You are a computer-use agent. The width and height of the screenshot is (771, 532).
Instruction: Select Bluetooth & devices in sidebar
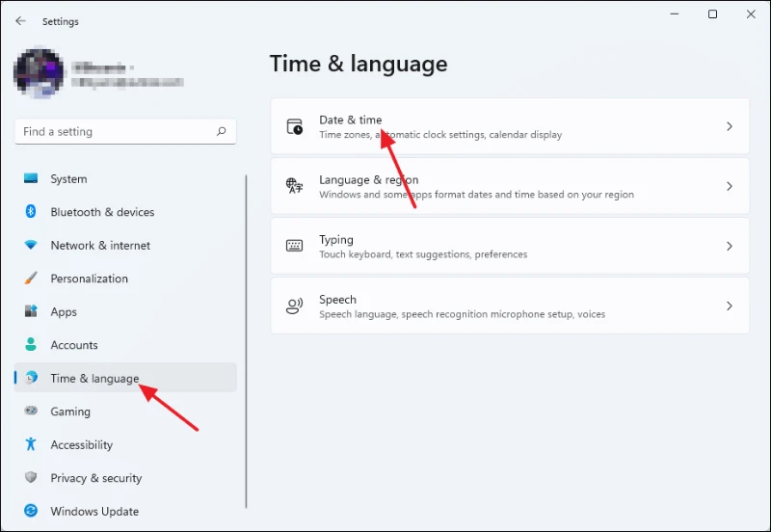[125, 212]
